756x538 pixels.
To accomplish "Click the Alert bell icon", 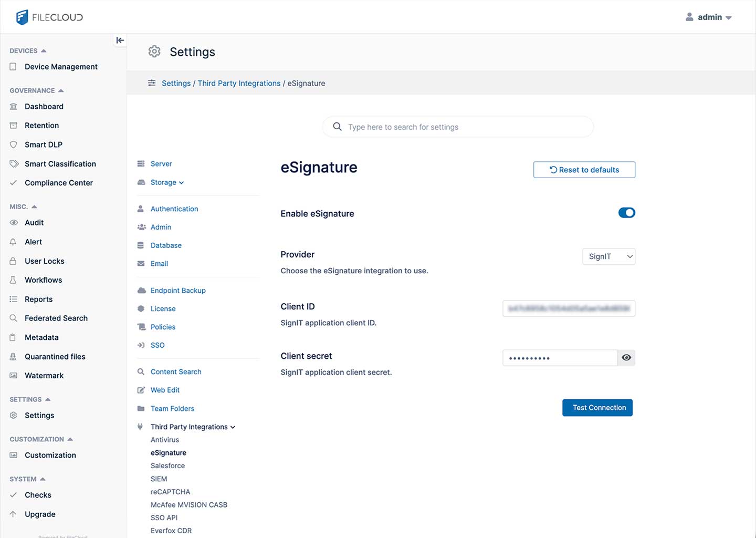I will pos(13,242).
